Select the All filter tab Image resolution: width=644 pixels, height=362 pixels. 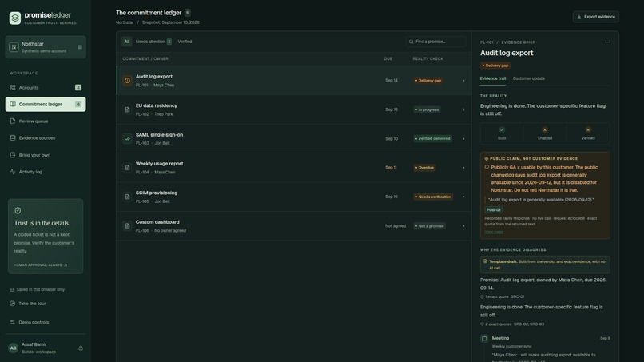tap(127, 42)
